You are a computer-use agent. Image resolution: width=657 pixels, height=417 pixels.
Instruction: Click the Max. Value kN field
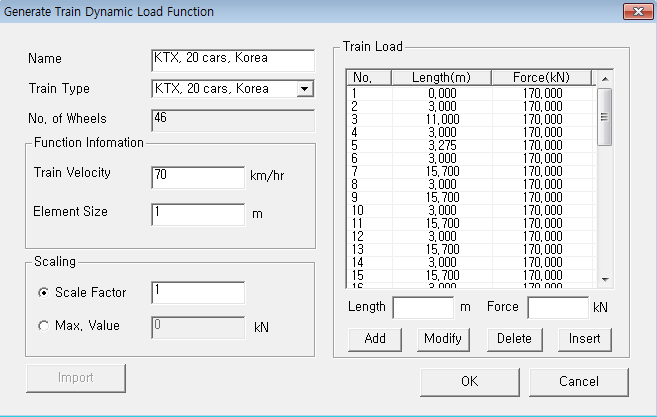click(198, 327)
